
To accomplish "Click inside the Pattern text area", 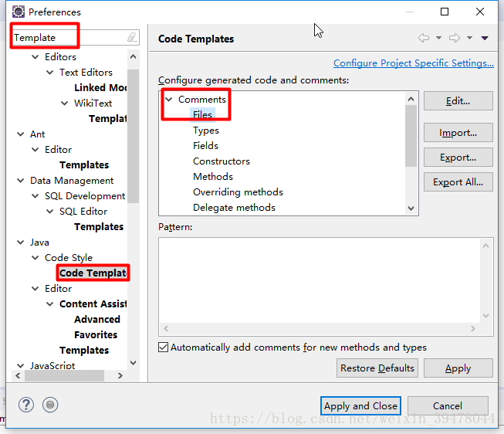I will click(320, 280).
